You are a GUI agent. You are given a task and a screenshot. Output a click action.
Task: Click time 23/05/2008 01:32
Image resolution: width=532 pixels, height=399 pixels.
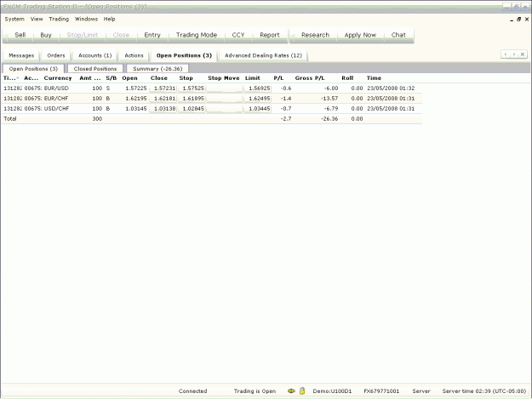pyautogui.click(x=391, y=88)
